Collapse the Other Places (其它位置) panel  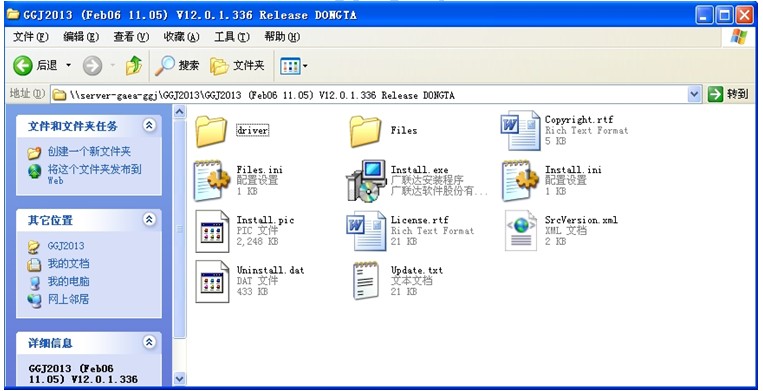(x=149, y=219)
